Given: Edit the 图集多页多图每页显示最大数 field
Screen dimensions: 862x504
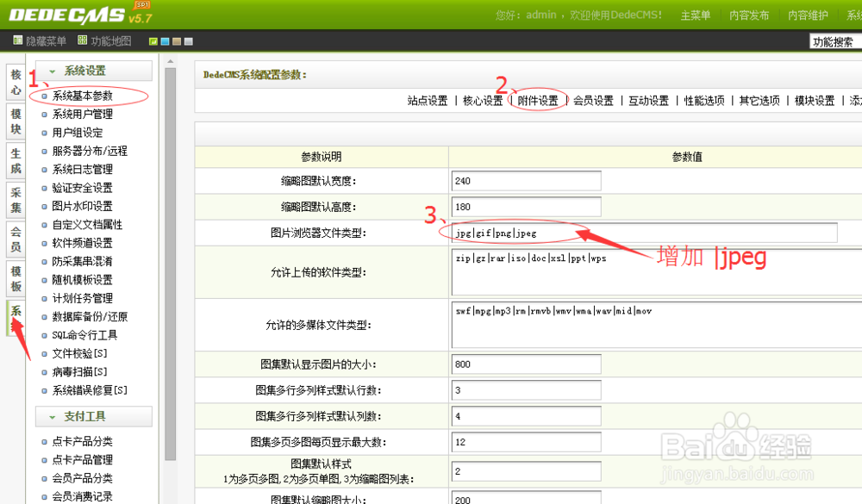Looking at the screenshot, I should pyautogui.click(x=526, y=442).
